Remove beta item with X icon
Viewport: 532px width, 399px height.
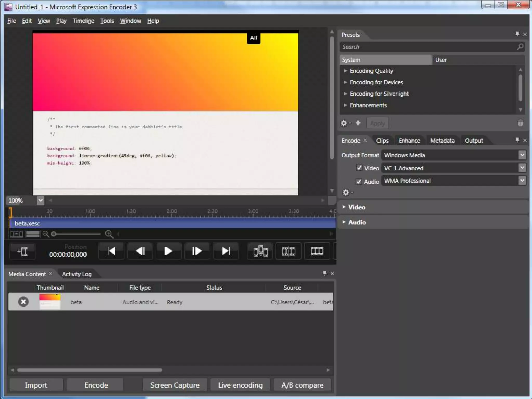23,302
